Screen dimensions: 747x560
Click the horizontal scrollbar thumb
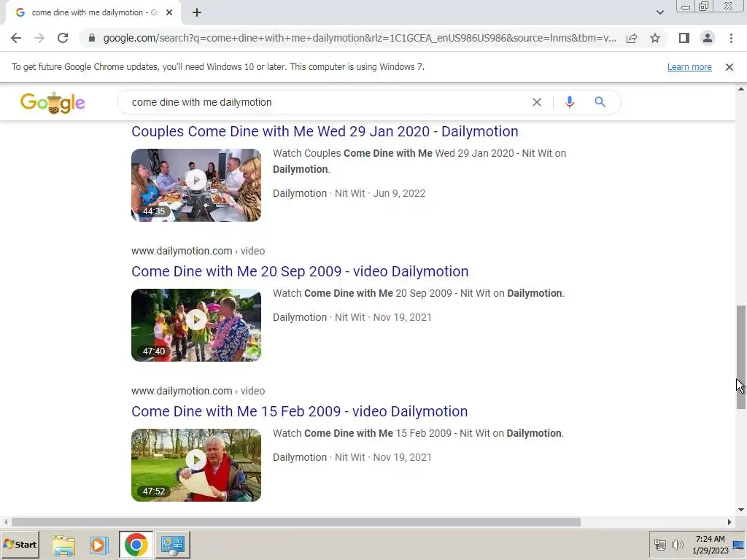(x=296, y=522)
